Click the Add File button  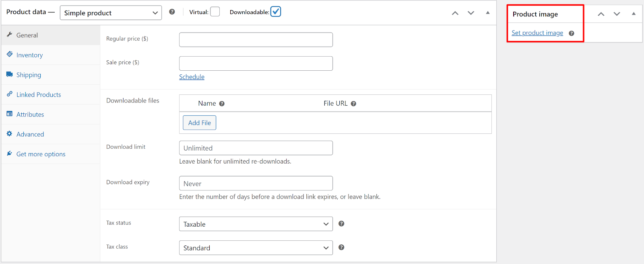point(199,123)
